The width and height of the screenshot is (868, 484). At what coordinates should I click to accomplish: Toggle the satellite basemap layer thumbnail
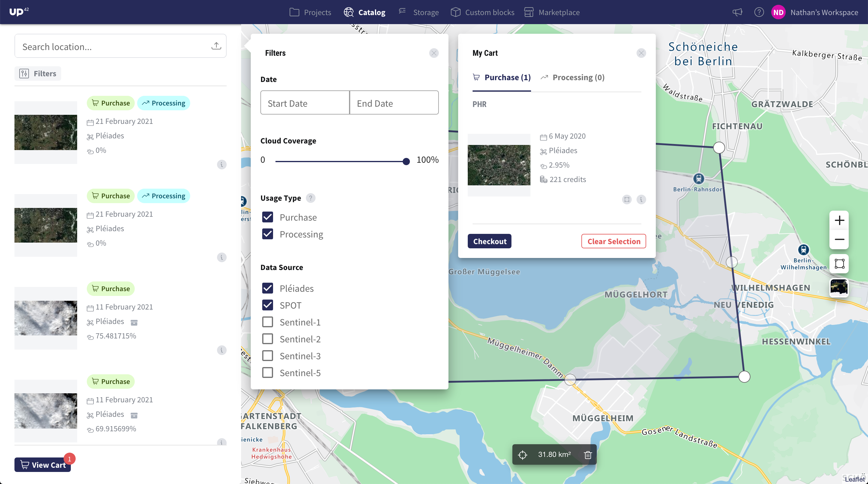(x=839, y=288)
